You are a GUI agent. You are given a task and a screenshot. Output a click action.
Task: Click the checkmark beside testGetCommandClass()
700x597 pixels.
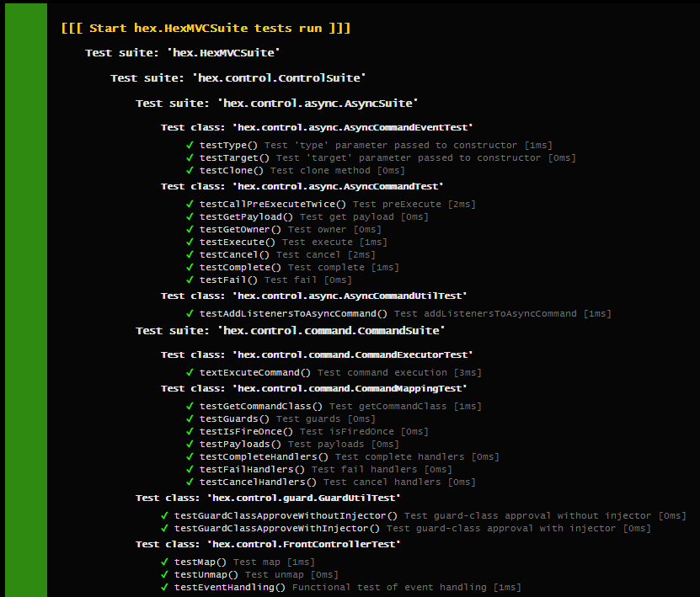pos(190,406)
